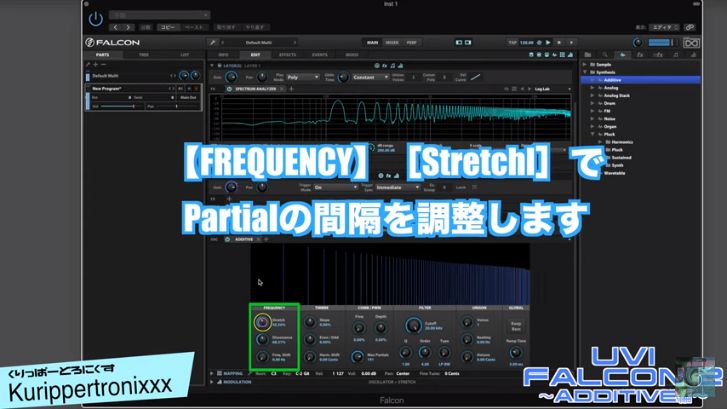Expand the Analog tree item
727x409 pixels.
click(592, 88)
